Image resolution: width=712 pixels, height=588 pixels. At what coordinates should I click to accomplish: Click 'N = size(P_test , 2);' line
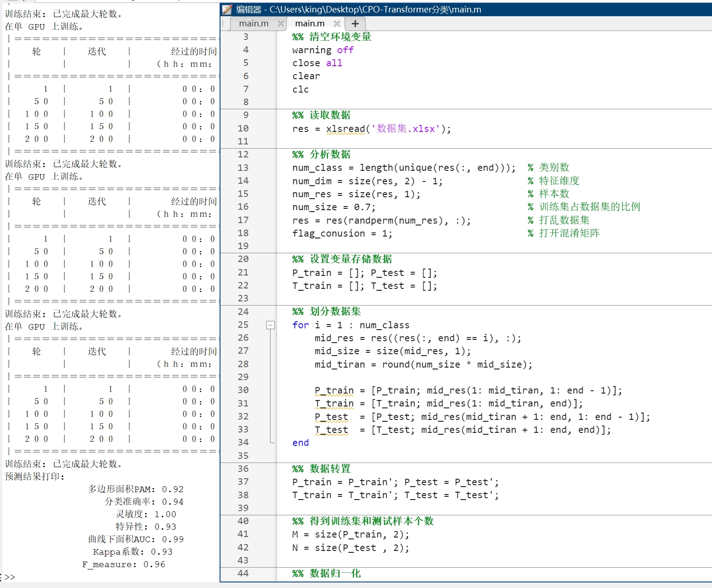click(x=351, y=548)
